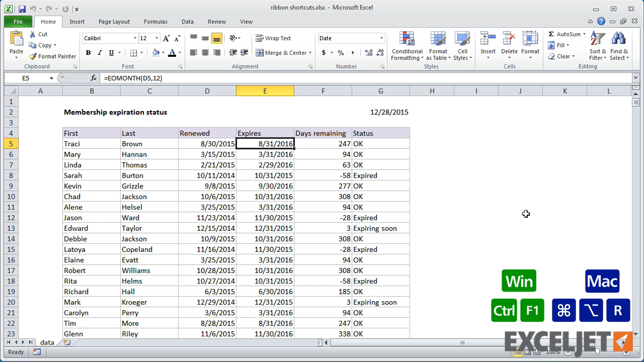Toggle bold formatting on the selection
This screenshot has width=644, height=362.
[x=88, y=53]
